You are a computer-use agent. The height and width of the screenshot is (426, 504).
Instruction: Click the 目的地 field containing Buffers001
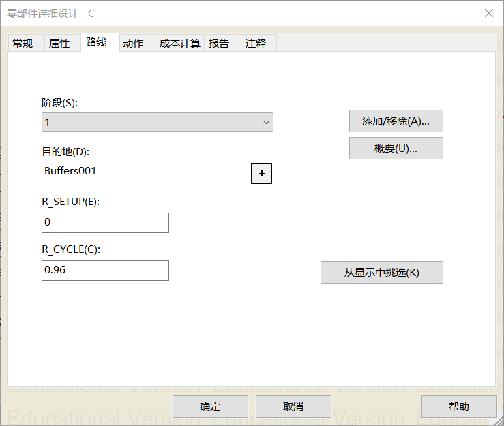pyautogui.click(x=146, y=173)
